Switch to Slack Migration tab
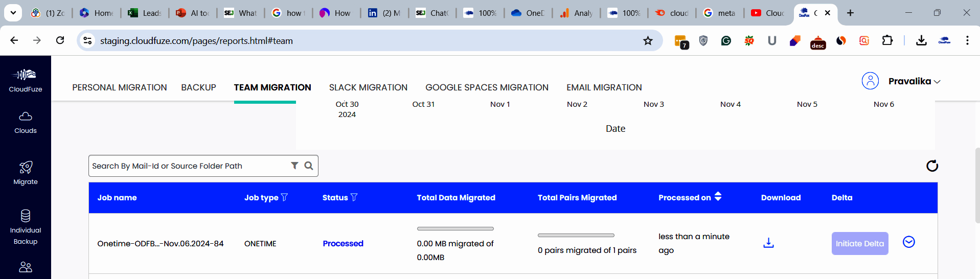The height and width of the screenshot is (279, 980). point(368,87)
